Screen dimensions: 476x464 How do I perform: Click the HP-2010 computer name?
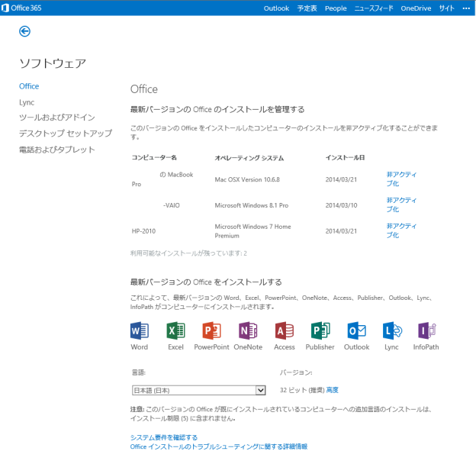pos(143,231)
